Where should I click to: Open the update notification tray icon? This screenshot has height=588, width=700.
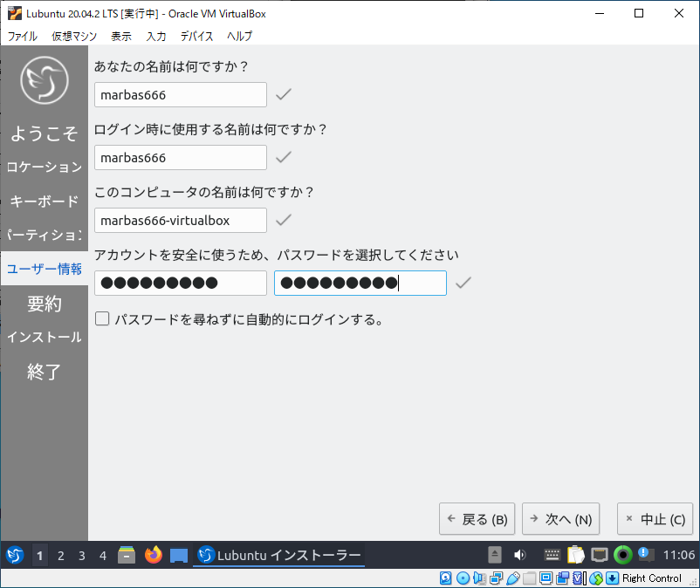(x=646, y=555)
